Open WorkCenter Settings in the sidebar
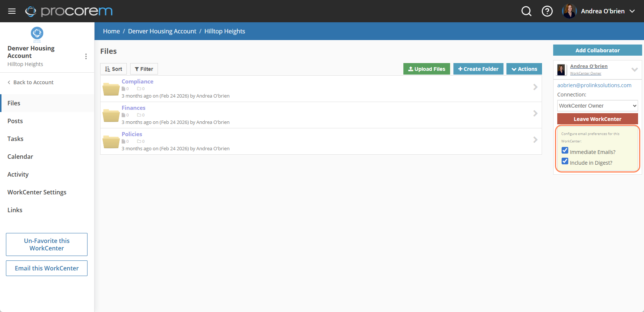This screenshot has width=644, height=312. coord(47,192)
